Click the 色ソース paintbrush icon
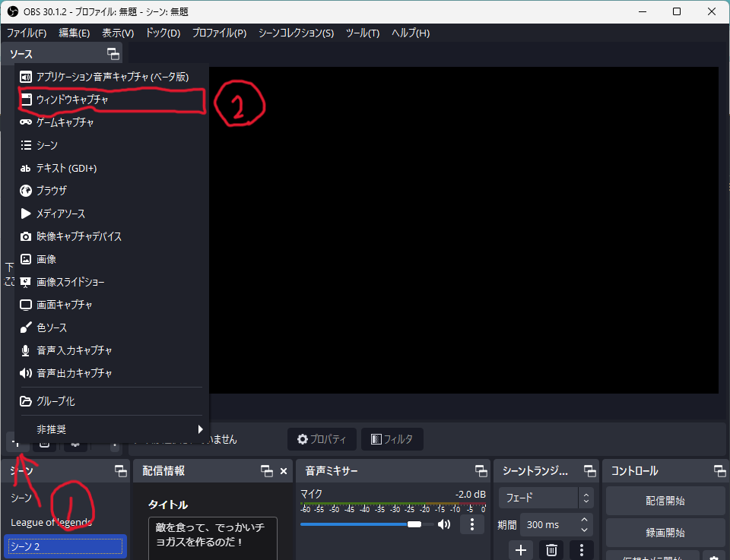 point(26,327)
